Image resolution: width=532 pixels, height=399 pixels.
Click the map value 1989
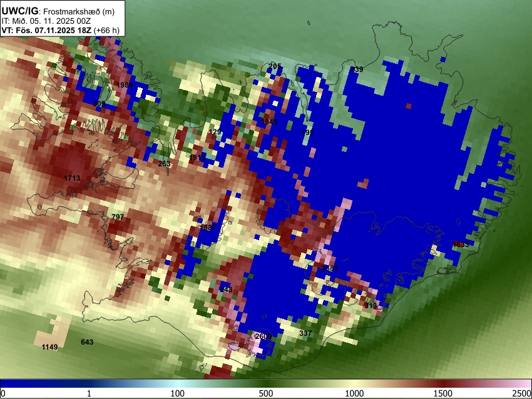[x=125, y=85]
